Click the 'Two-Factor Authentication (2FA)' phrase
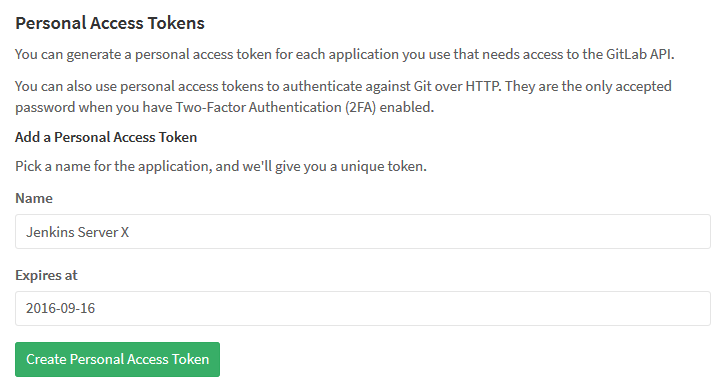The image size is (725, 383). coord(276,107)
